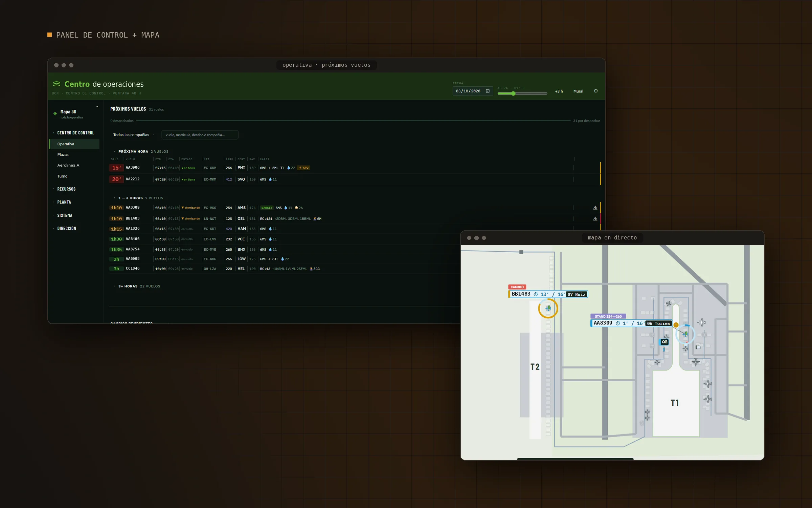Click the warning triangle on BB1483 row

(595, 218)
